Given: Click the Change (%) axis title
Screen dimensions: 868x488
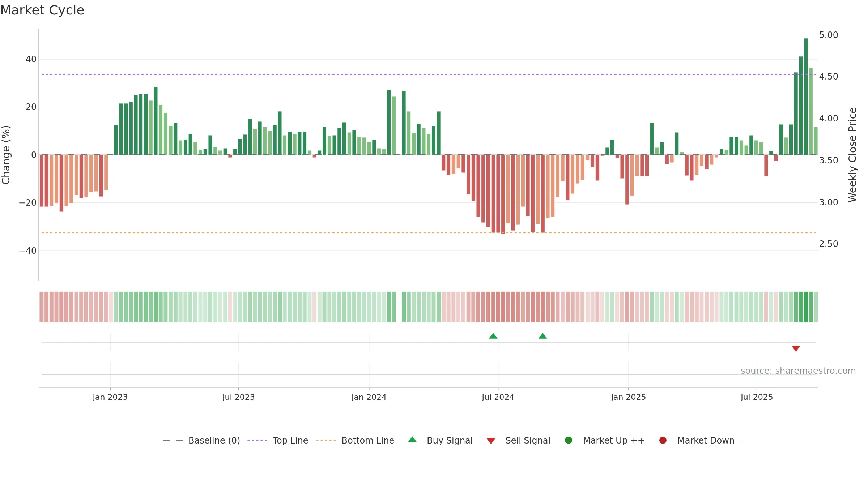Looking at the screenshot, I should (6, 155).
